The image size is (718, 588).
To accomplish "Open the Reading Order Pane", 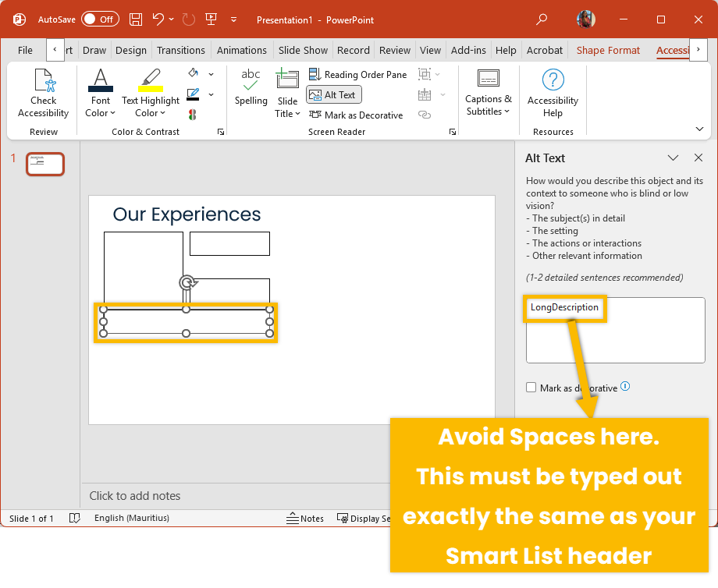I will pos(358,74).
